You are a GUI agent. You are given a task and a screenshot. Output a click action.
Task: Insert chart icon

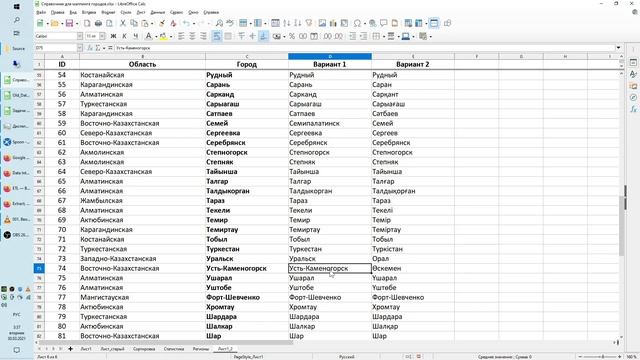pyautogui.click(x=333, y=23)
